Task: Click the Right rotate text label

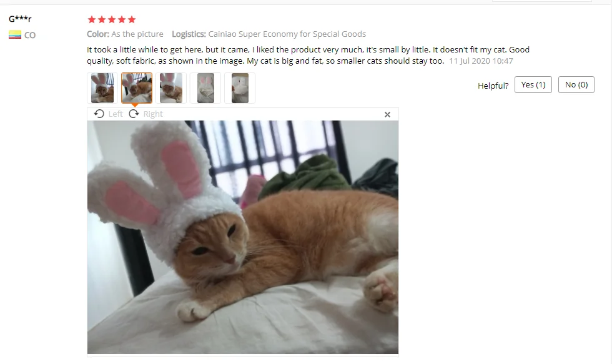Action: [x=153, y=114]
